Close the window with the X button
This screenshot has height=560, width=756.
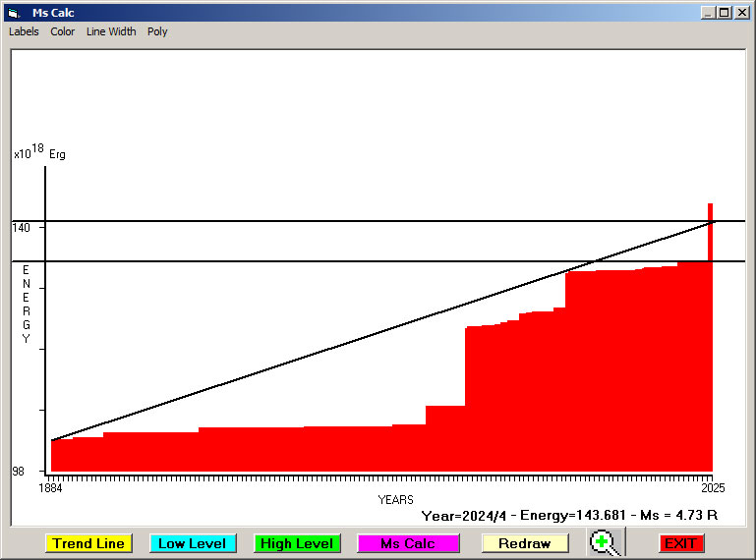pyautogui.click(x=741, y=13)
